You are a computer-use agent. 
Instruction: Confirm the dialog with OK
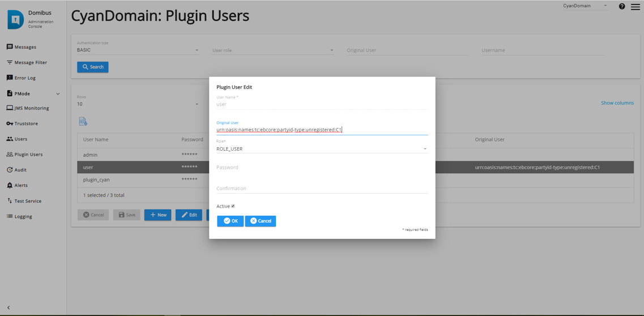coord(231,221)
